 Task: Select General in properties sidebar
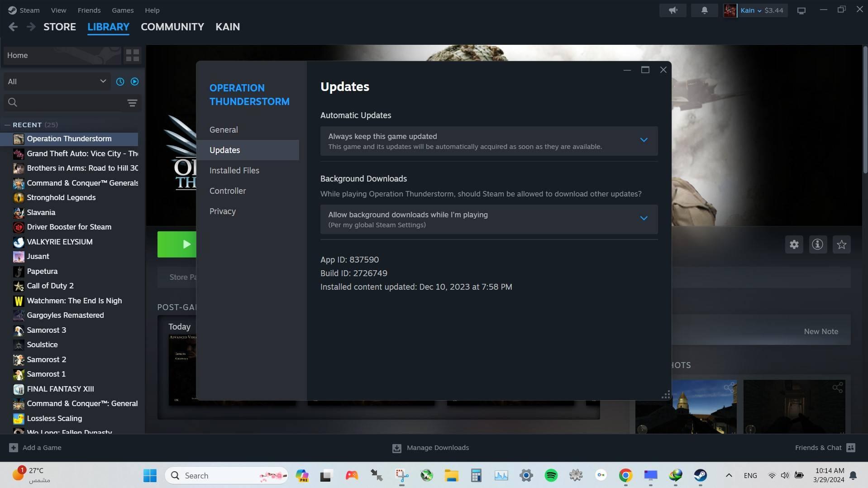tap(248, 130)
